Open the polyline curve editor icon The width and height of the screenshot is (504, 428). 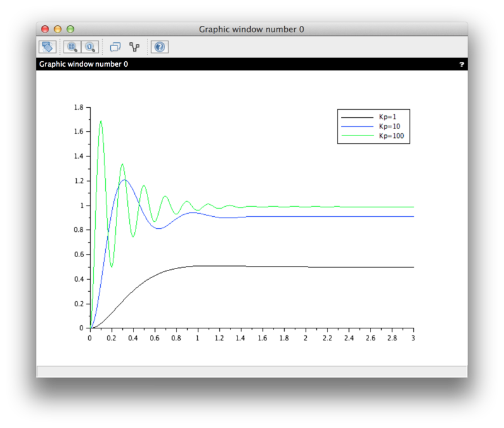(134, 47)
